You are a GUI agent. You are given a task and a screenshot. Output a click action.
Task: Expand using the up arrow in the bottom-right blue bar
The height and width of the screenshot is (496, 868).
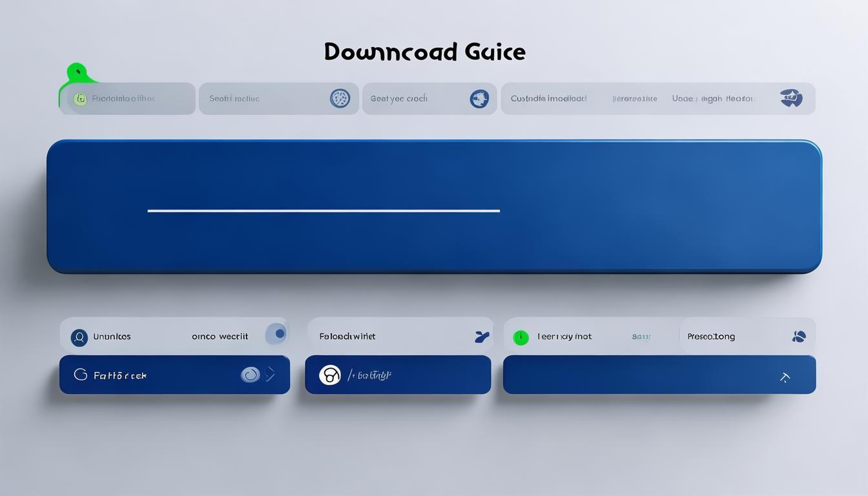[785, 377]
